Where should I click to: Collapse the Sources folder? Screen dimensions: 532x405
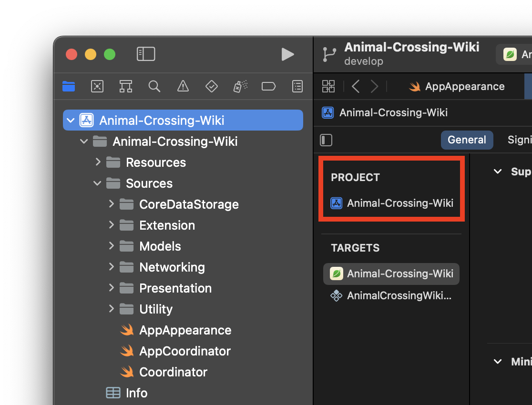(x=97, y=183)
